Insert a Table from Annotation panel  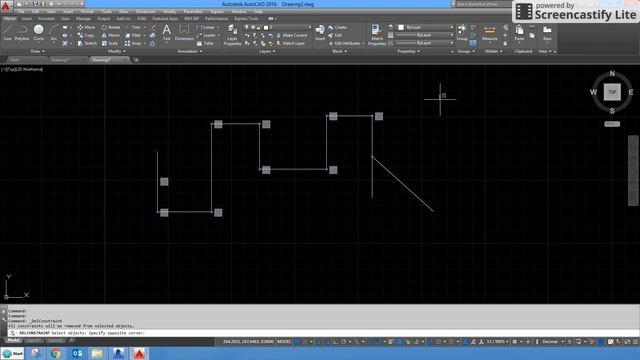205,43
